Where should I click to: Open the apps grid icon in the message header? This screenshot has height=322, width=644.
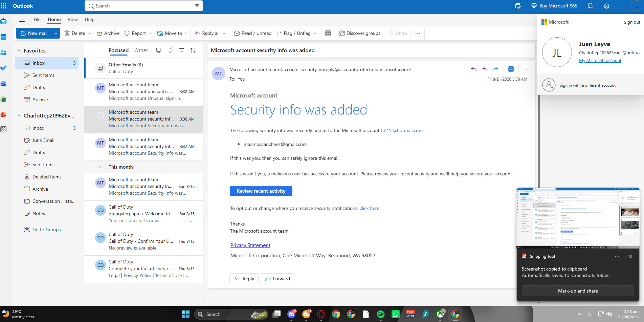tap(511, 69)
